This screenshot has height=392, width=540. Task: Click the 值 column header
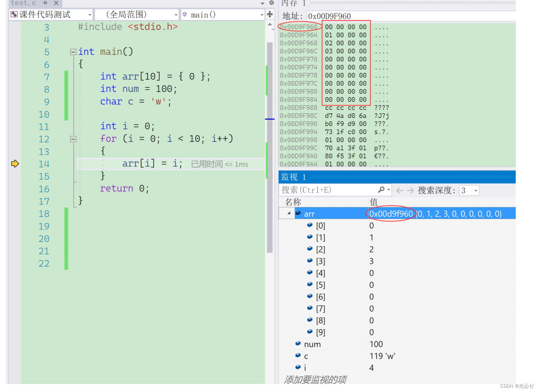[x=373, y=202]
